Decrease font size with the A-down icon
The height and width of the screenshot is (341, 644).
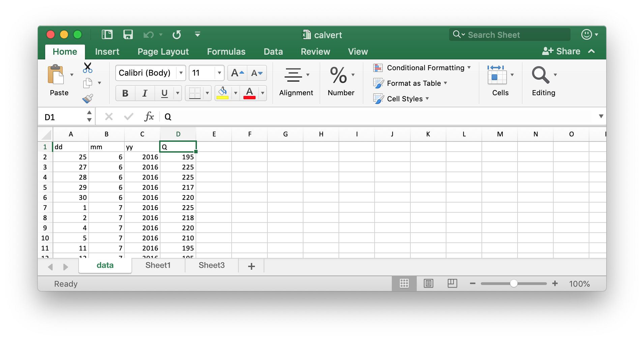257,73
